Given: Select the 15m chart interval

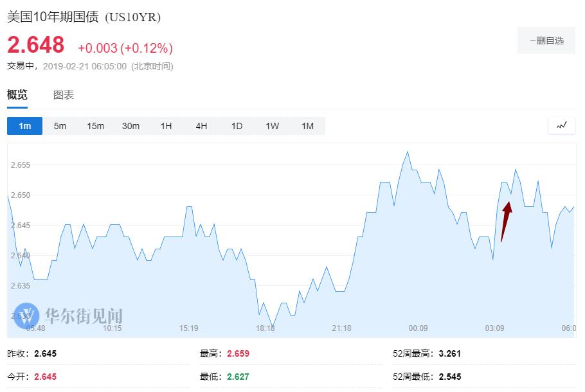Looking at the screenshot, I should coord(95,126).
